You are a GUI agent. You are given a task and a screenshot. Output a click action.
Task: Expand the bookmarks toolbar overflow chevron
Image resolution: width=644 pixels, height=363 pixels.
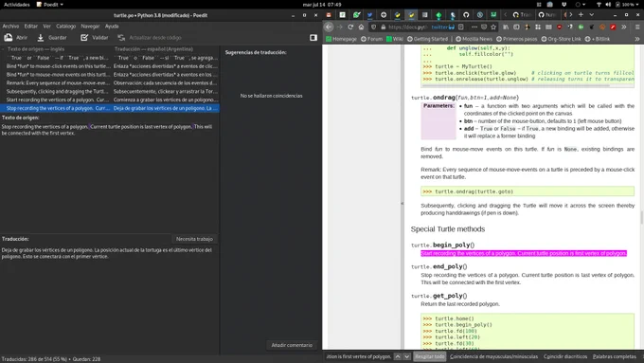(637, 39)
